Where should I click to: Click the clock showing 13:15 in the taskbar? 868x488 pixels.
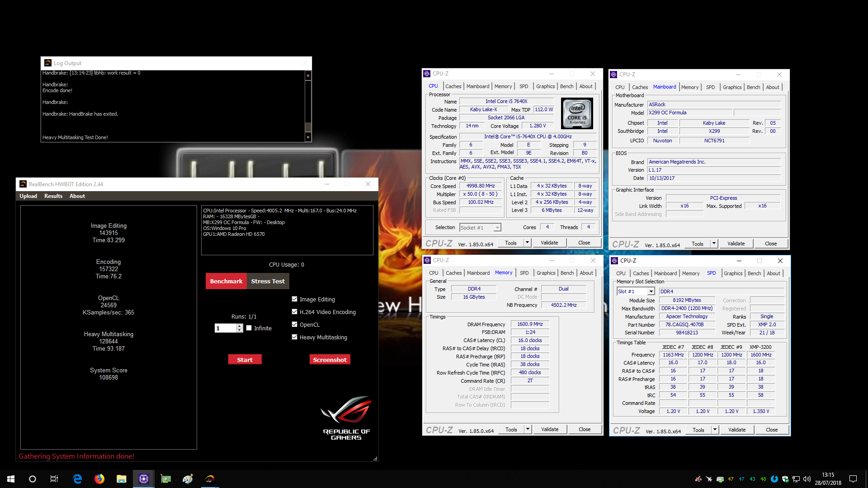[828, 475]
